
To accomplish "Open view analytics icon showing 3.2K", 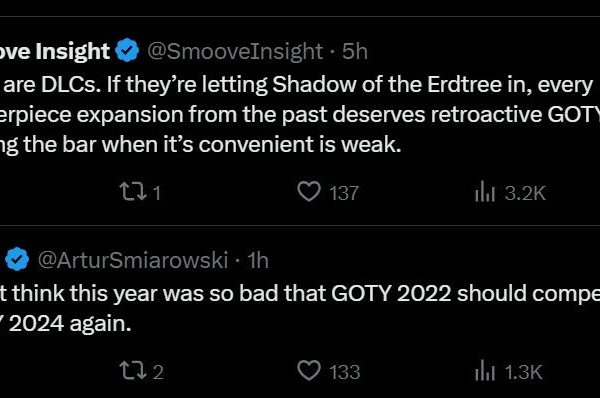I will [485, 191].
